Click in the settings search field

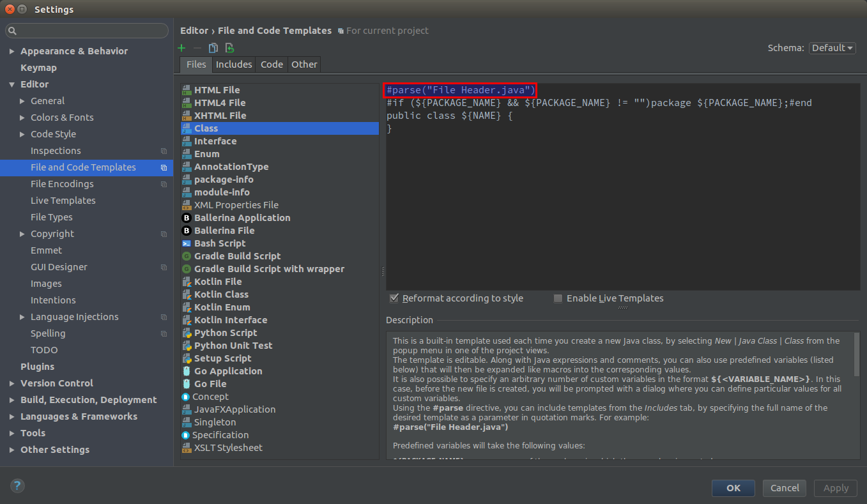87,31
